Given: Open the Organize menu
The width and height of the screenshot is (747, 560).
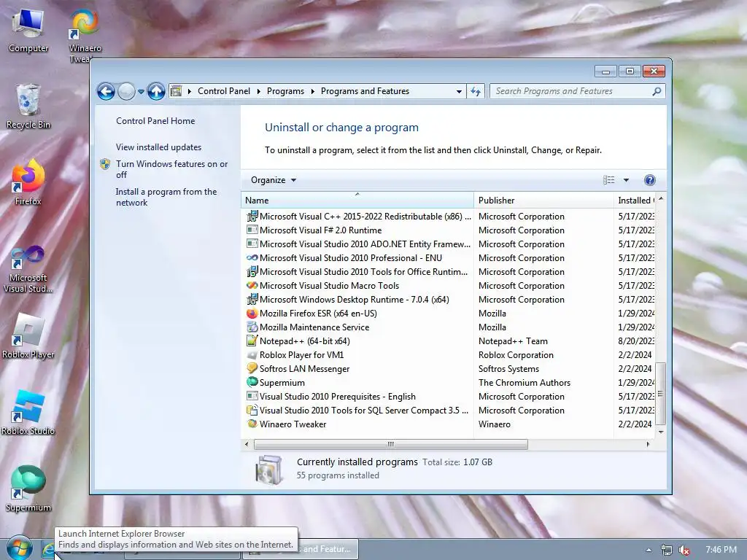Looking at the screenshot, I should 274,180.
